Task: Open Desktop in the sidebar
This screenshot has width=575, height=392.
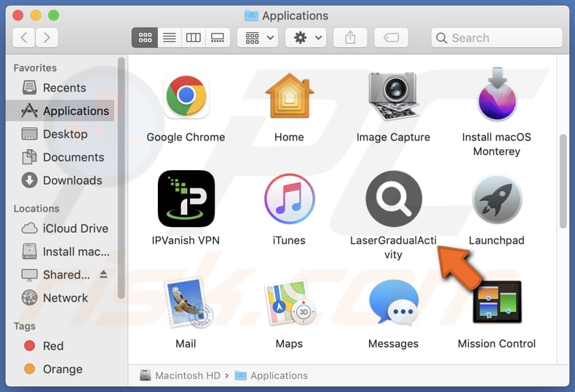Action: (x=60, y=134)
